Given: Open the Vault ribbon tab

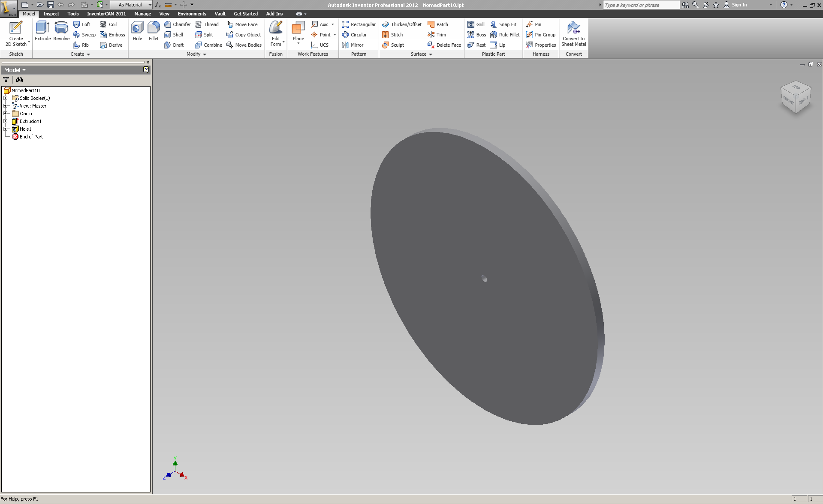Looking at the screenshot, I should (220, 14).
